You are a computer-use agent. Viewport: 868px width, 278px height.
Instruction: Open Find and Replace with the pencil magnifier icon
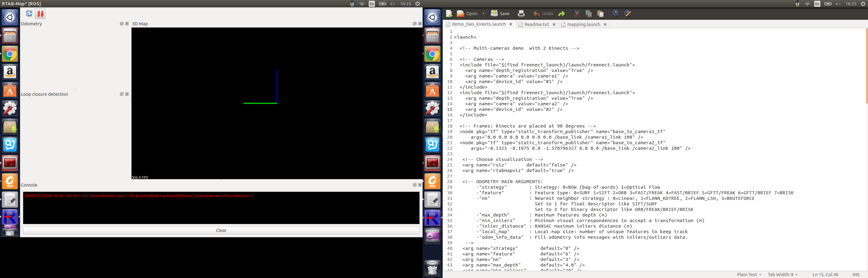628,14
